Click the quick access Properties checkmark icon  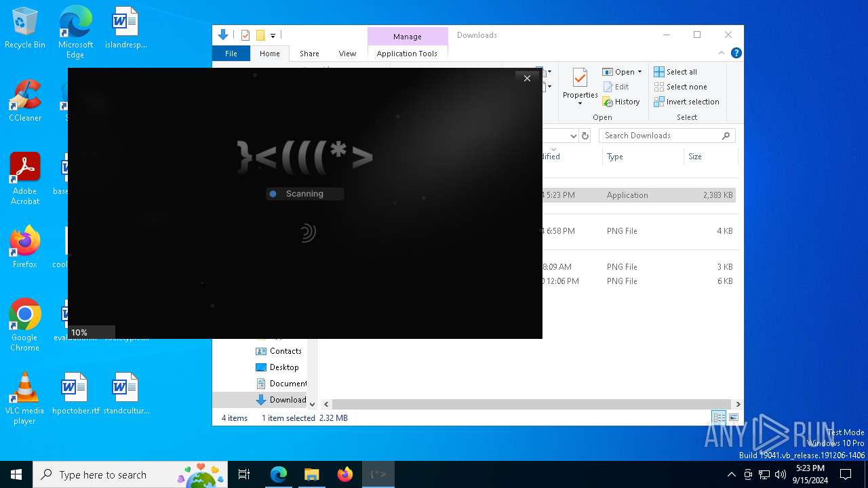(245, 35)
